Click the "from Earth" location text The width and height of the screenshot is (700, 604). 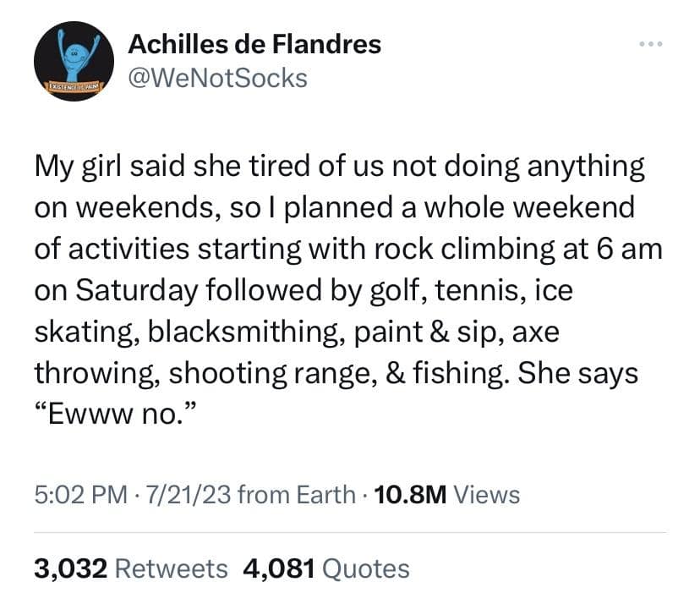tap(297, 494)
